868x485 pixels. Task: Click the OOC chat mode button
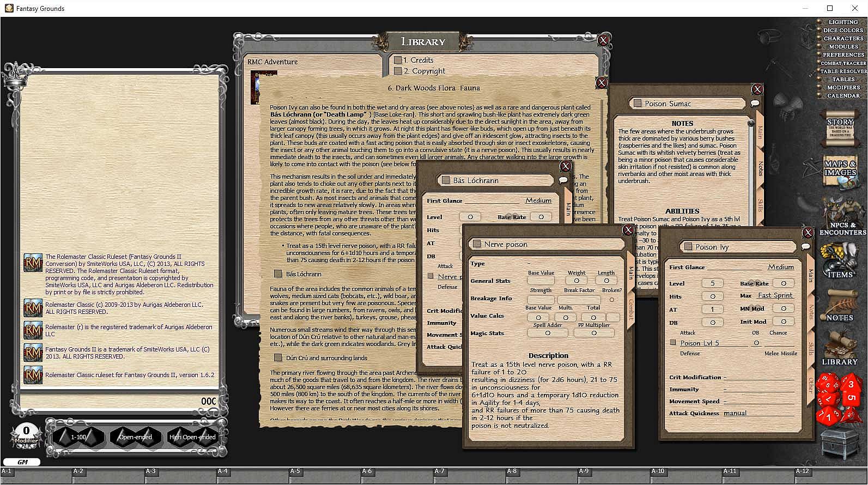pyautogui.click(x=209, y=402)
